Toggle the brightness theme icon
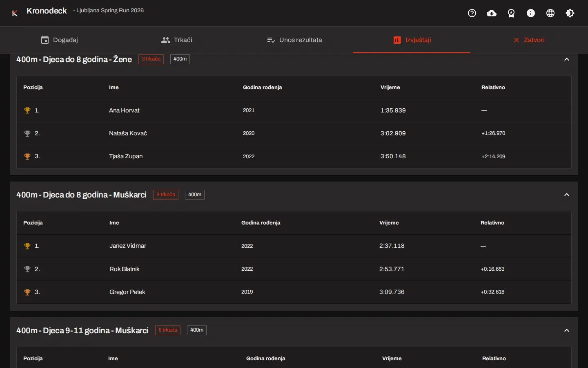The height and width of the screenshot is (368, 588). click(570, 13)
